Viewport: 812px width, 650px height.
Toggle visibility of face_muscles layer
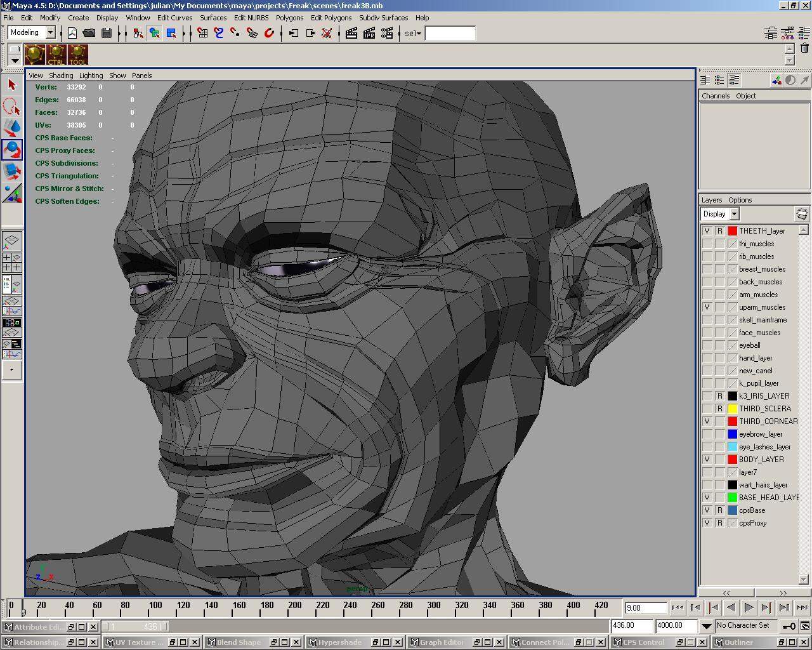click(707, 333)
